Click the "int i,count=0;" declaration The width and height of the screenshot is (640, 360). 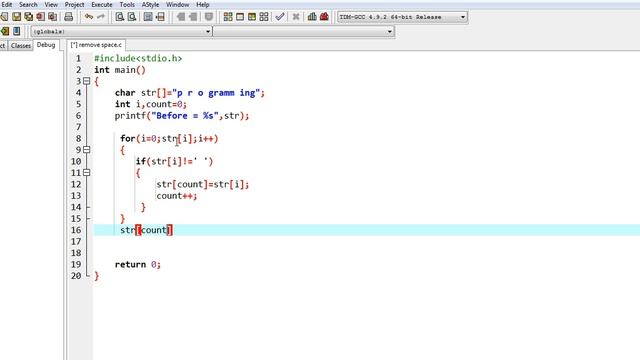(151, 104)
